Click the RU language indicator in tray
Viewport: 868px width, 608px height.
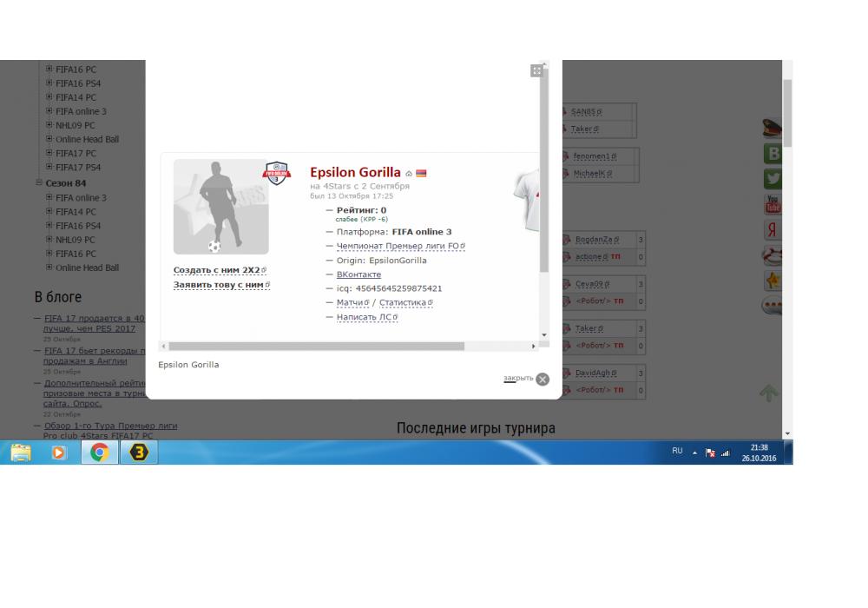(679, 452)
